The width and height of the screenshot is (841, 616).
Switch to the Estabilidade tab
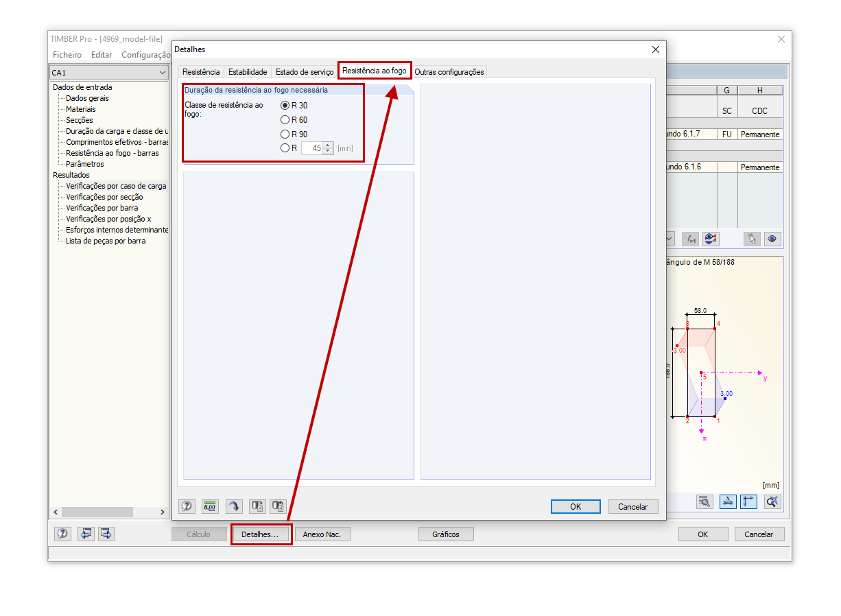248,72
